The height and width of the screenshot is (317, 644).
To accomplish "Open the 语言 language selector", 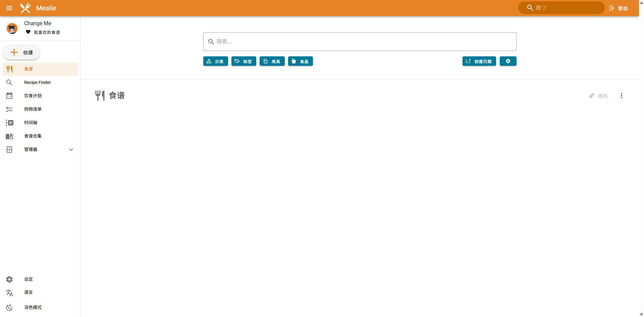I will [40, 293].
